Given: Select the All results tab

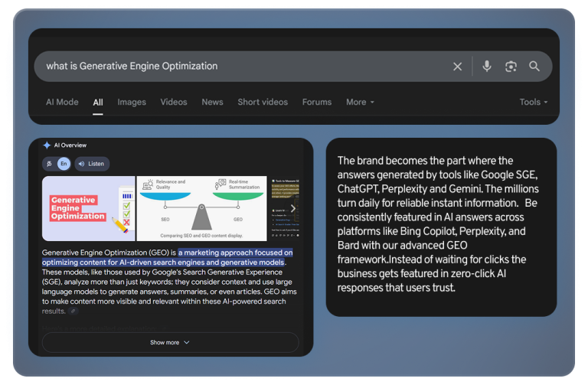Looking at the screenshot, I should (98, 103).
